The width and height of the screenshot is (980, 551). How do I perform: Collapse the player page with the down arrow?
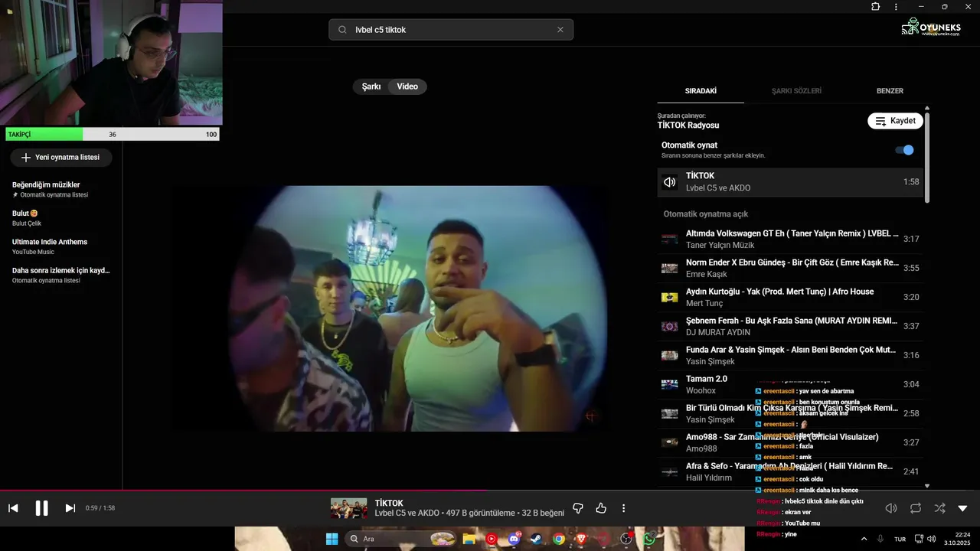coord(962,508)
